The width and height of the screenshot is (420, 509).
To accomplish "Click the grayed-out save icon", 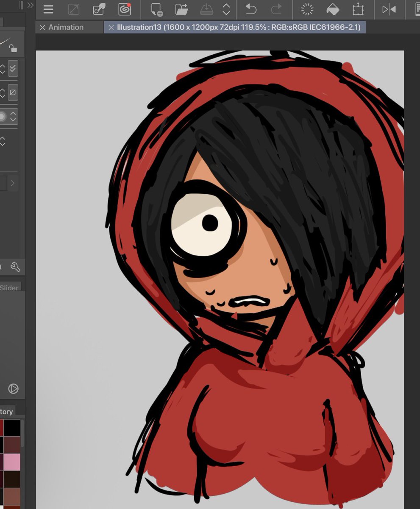I will (206, 9).
